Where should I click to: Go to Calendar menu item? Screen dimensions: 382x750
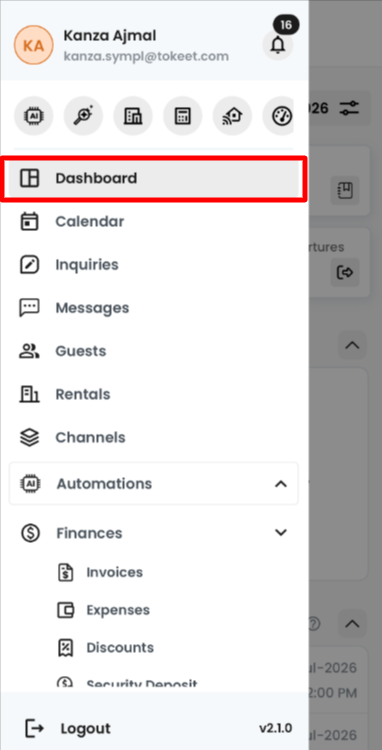(x=154, y=221)
